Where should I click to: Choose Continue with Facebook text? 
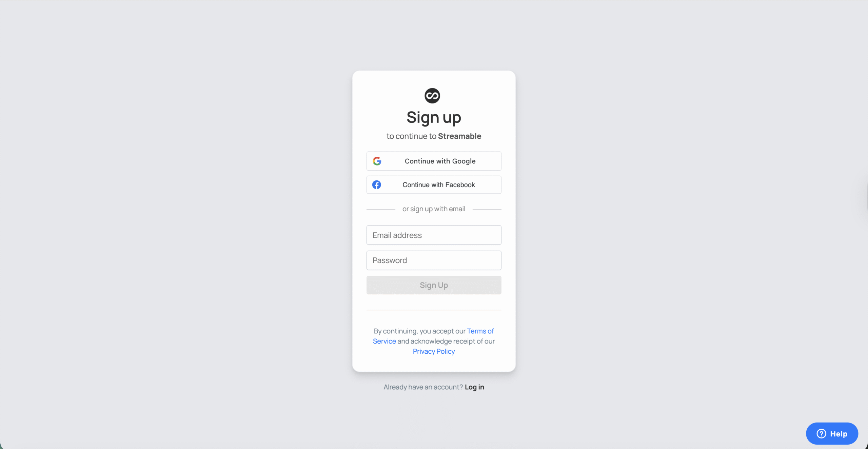pyautogui.click(x=439, y=185)
